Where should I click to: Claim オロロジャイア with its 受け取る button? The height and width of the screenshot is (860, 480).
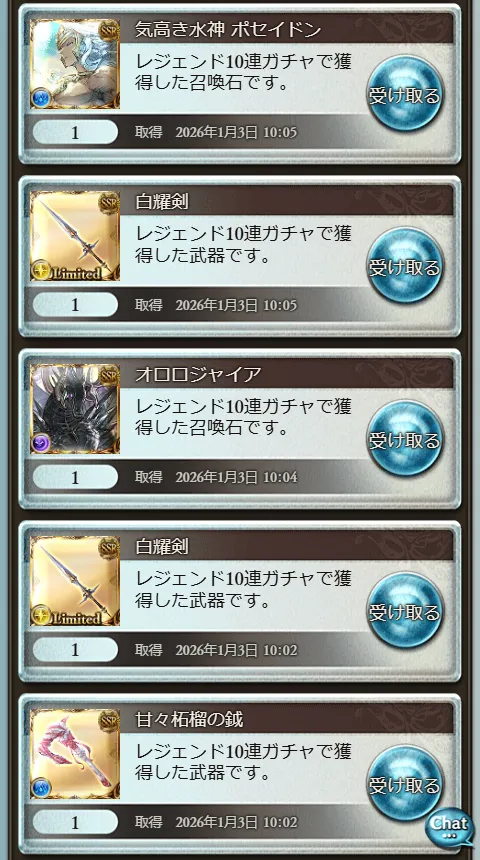pyautogui.click(x=405, y=439)
